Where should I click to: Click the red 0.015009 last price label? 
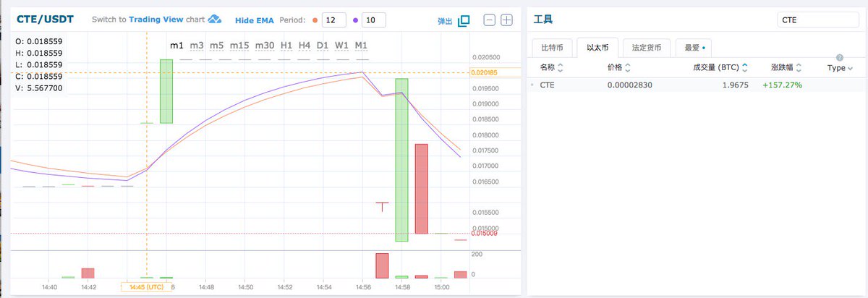(x=484, y=233)
